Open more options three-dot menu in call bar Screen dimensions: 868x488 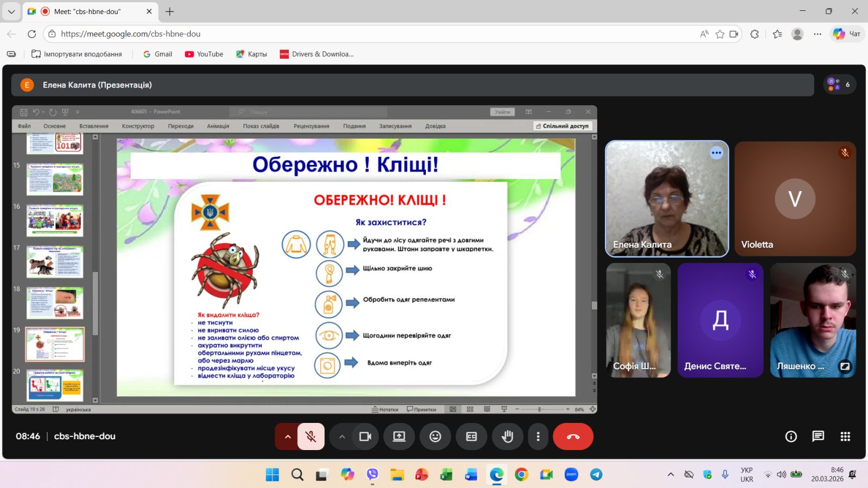point(538,436)
